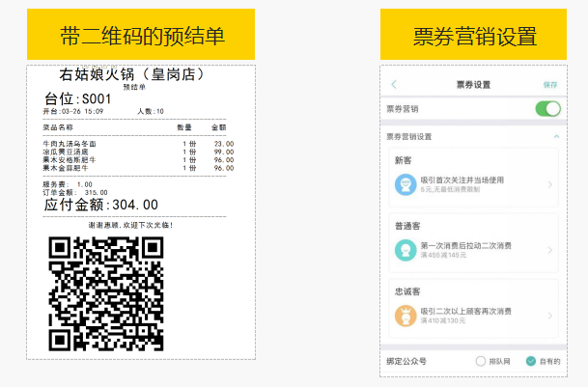Image resolution: width=588 pixels, height=387 pixels.
Task: Click the 吸引二次以上顾客再次消费 description text
Action: pos(466,311)
